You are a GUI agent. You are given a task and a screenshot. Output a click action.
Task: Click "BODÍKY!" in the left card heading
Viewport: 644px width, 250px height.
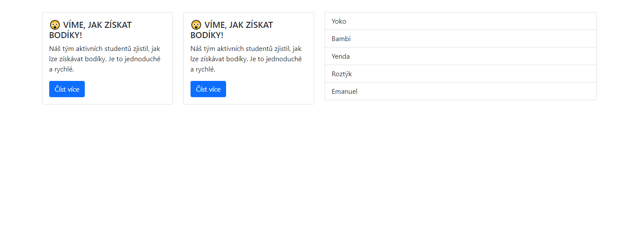66,36
